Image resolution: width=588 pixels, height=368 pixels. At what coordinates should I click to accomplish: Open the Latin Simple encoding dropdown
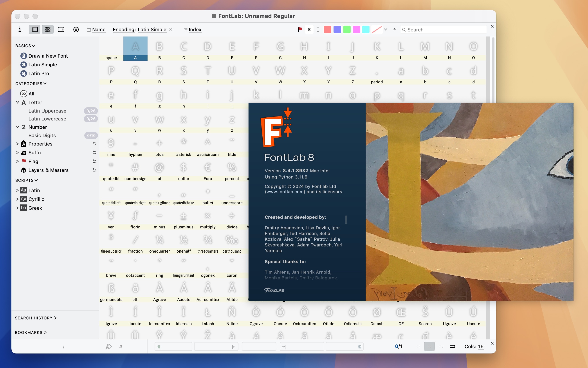(x=152, y=29)
